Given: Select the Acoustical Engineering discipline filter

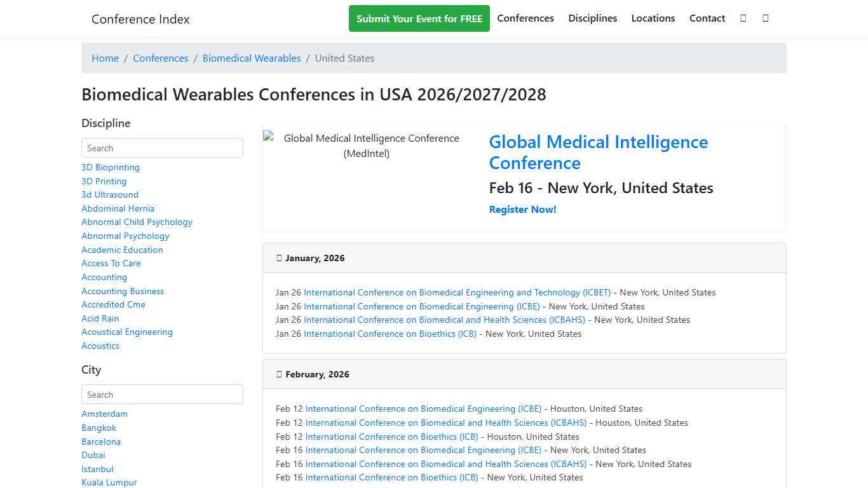Looking at the screenshot, I should click(x=127, y=332).
